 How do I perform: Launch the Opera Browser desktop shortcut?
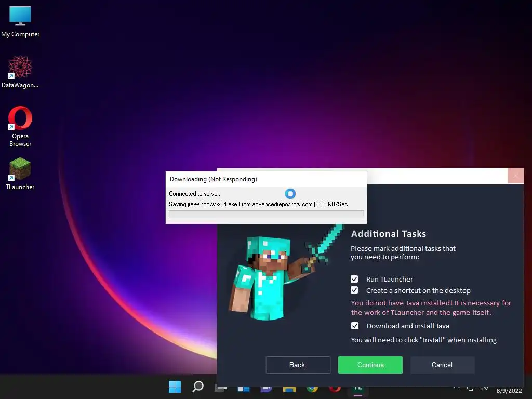20,126
